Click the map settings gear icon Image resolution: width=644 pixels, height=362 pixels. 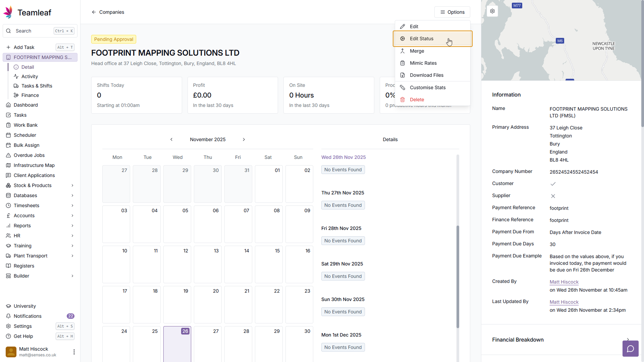(492, 11)
